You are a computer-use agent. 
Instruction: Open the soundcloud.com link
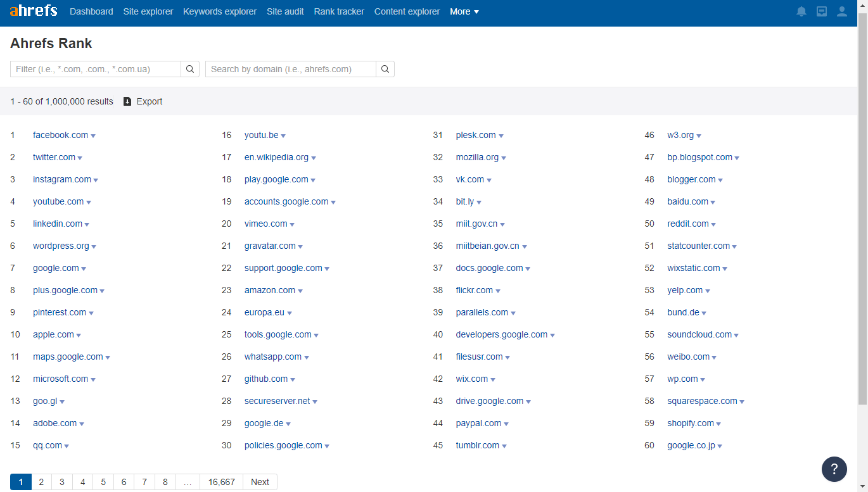(699, 334)
